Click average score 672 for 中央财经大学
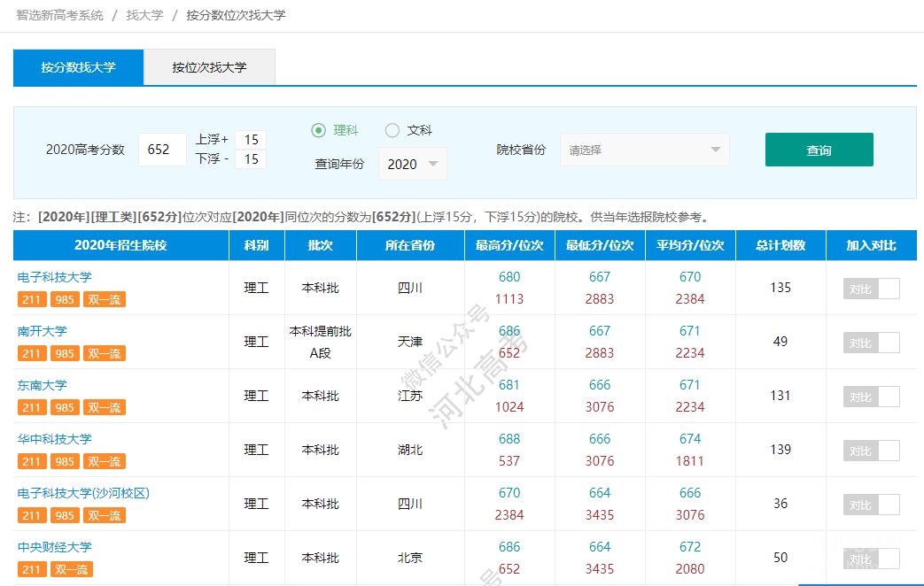924x586 pixels. (x=690, y=547)
